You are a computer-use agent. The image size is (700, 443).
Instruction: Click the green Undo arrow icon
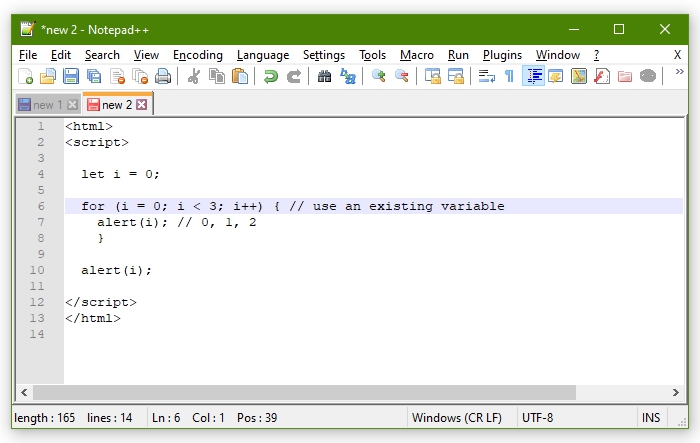pos(271,76)
